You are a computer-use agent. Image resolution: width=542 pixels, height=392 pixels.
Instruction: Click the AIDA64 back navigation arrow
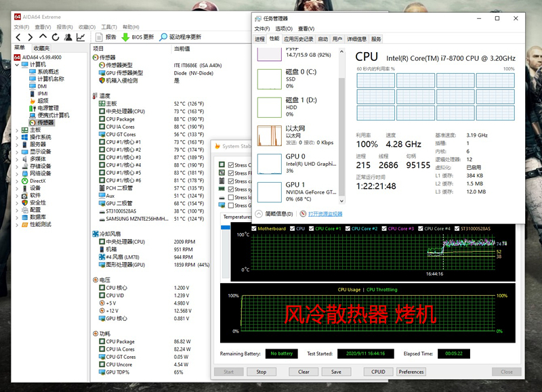(18, 37)
